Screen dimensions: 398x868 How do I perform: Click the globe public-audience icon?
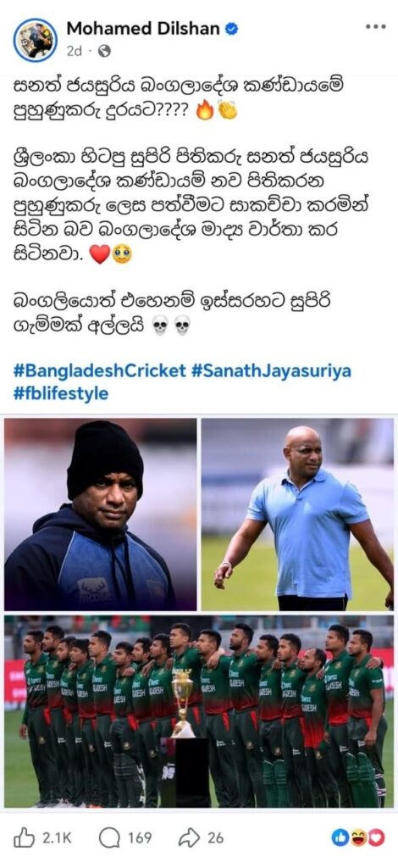104,52
